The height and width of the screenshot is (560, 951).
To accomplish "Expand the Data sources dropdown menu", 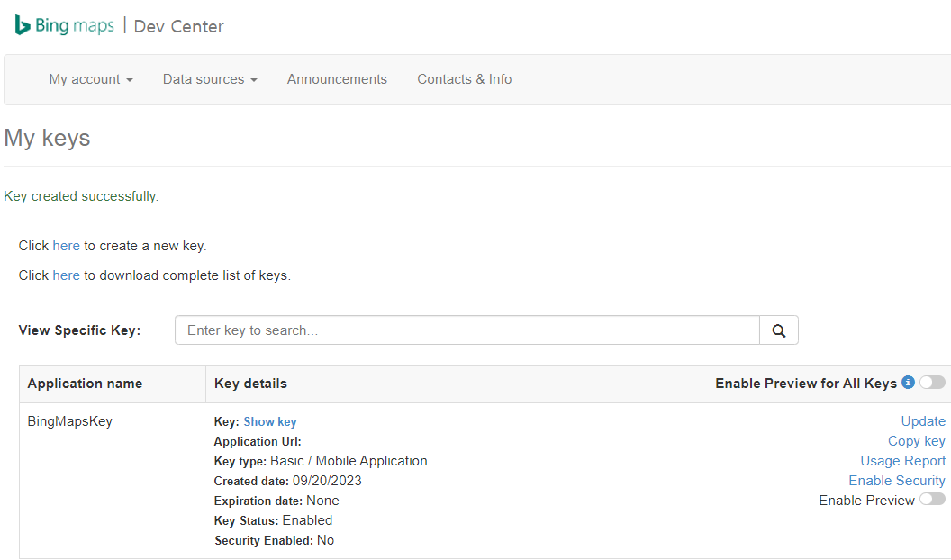I will pos(210,79).
